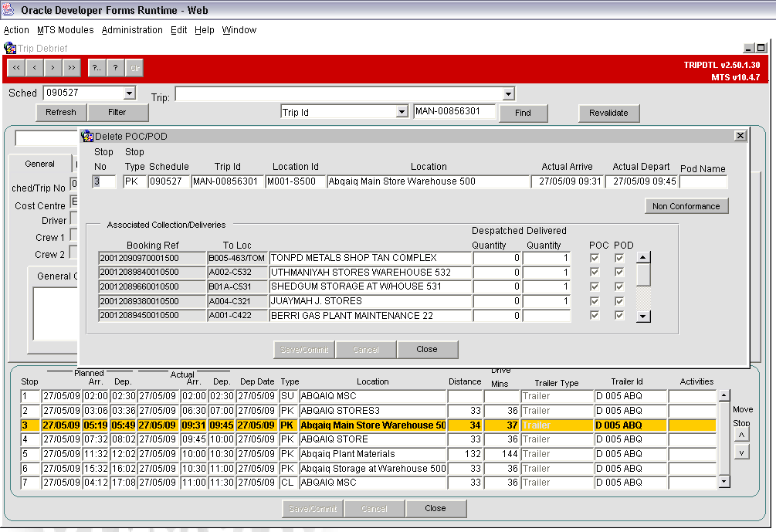Click Close in Delete POC/POD dialog
Screen dimensions: 776x532
(x=427, y=349)
